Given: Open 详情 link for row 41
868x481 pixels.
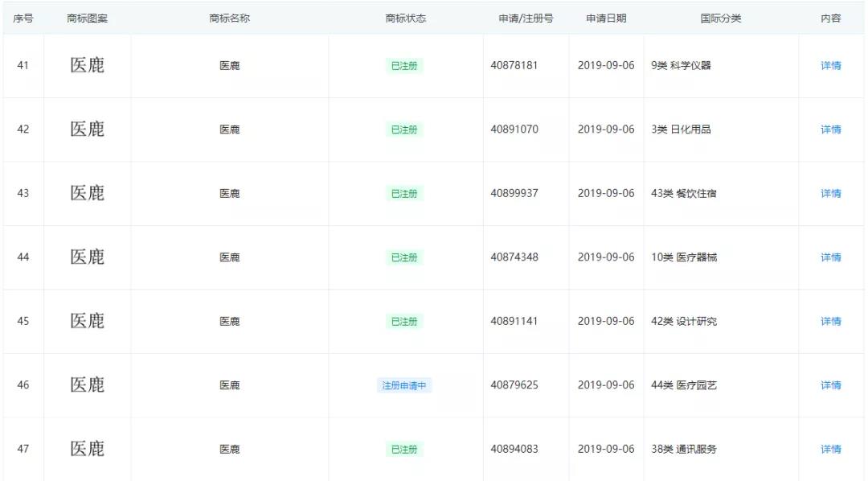Looking at the screenshot, I should click(830, 65).
